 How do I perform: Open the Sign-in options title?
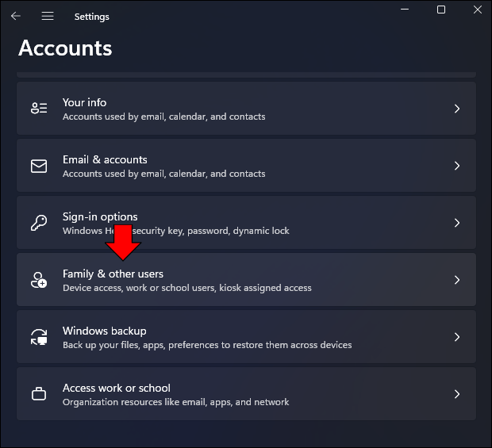[x=100, y=217]
